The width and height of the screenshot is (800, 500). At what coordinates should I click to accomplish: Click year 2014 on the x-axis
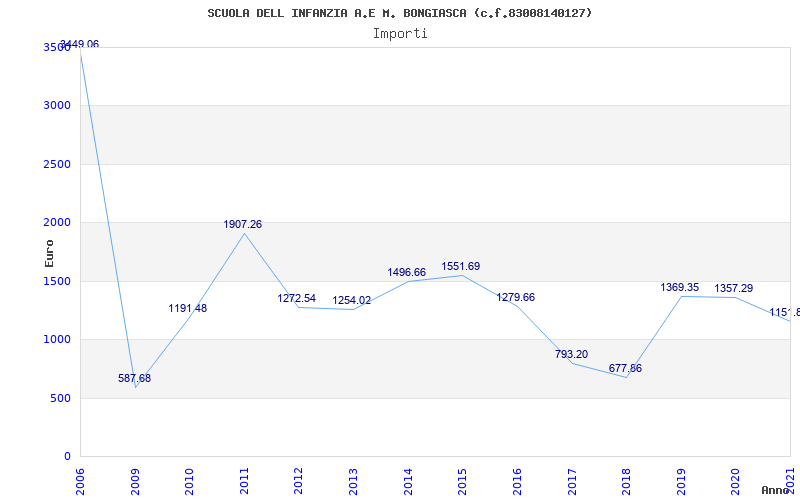(x=408, y=481)
